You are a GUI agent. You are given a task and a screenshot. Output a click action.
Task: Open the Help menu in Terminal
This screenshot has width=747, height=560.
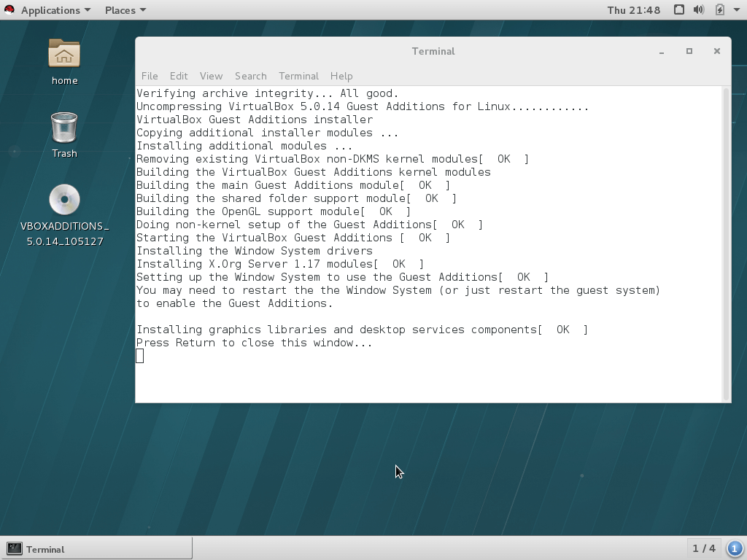click(x=341, y=76)
